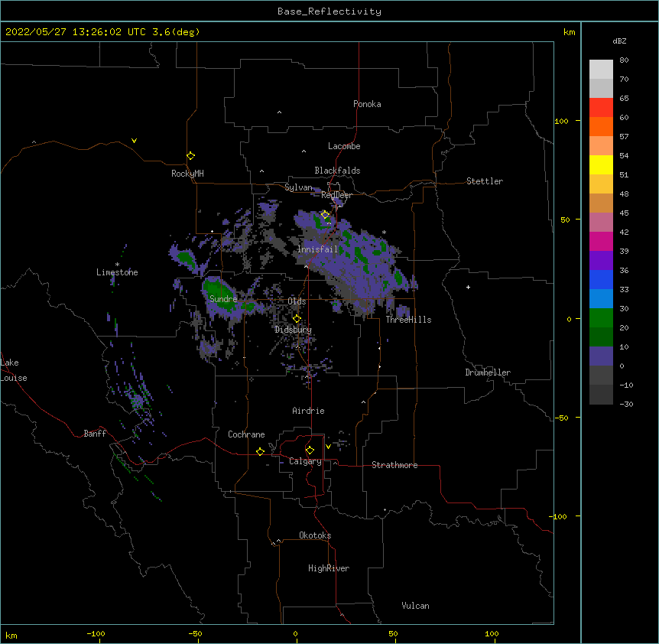Click the Strathmore label

tap(394, 465)
